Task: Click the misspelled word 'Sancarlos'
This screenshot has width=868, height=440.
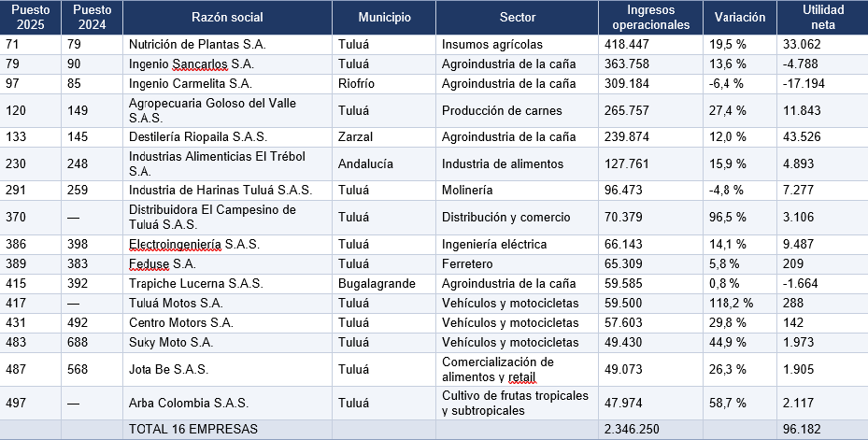Action: coord(200,64)
